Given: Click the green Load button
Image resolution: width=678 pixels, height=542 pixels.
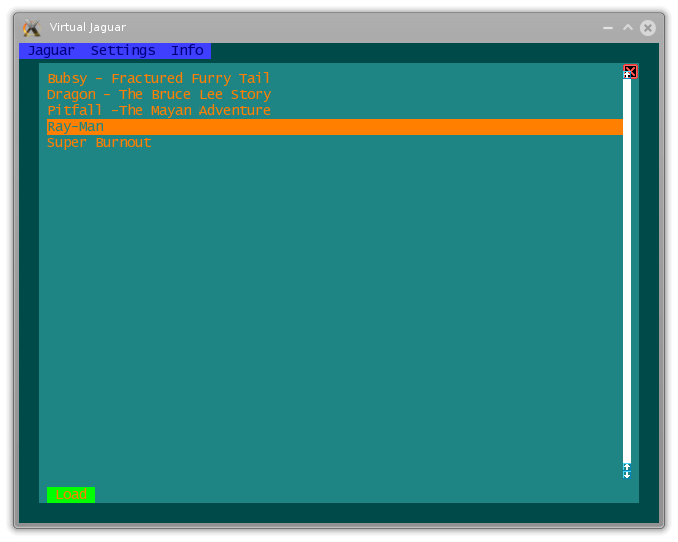Looking at the screenshot, I should pyautogui.click(x=71, y=494).
